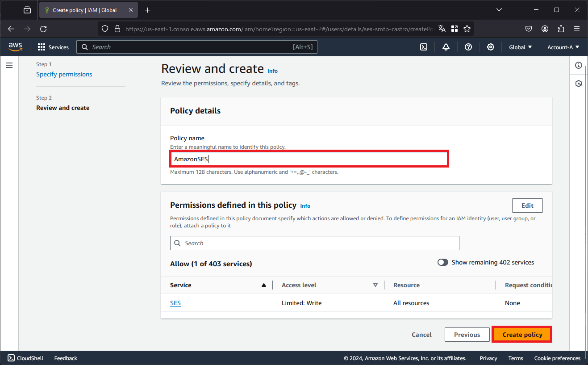Click the padlock site information icon
Viewport: 588px width, 365px height.
click(117, 29)
